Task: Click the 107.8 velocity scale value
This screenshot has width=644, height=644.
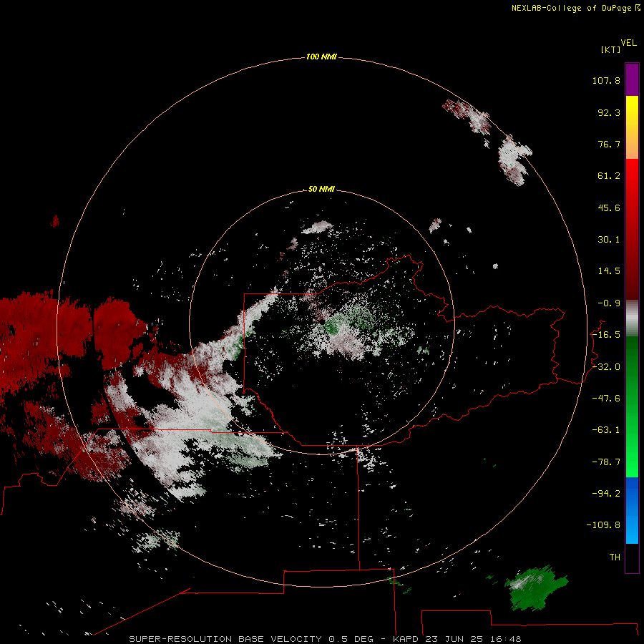Action: coord(606,80)
